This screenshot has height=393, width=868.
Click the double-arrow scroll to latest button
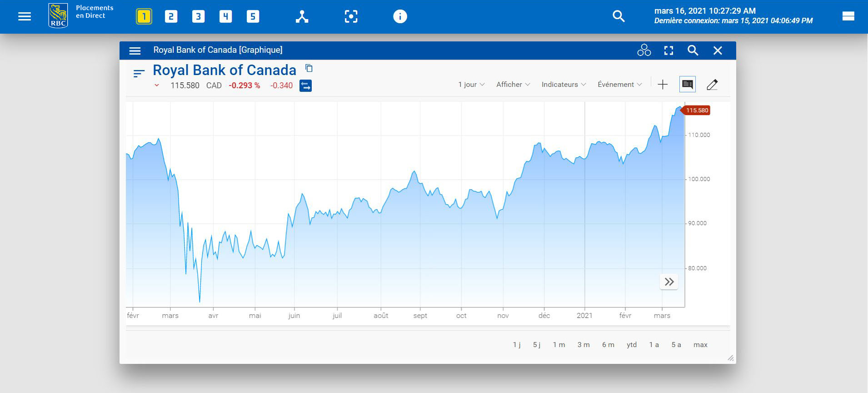pos(669,282)
